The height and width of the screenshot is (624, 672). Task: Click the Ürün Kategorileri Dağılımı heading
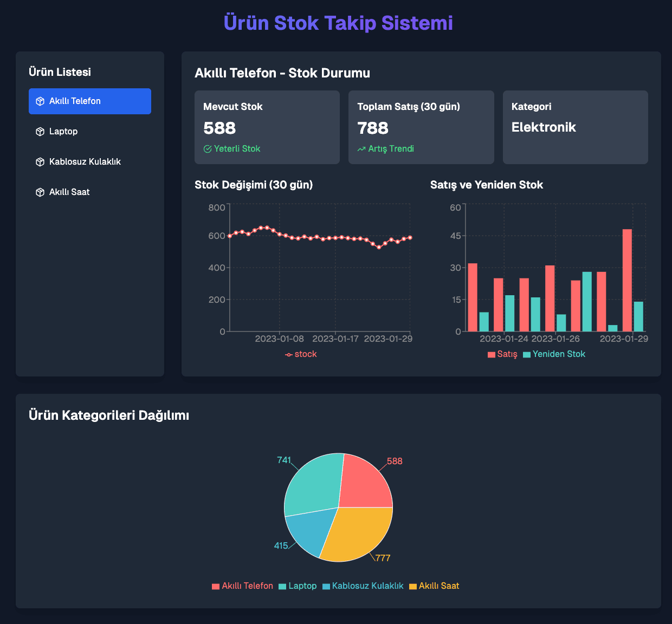click(x=109, y=415)
